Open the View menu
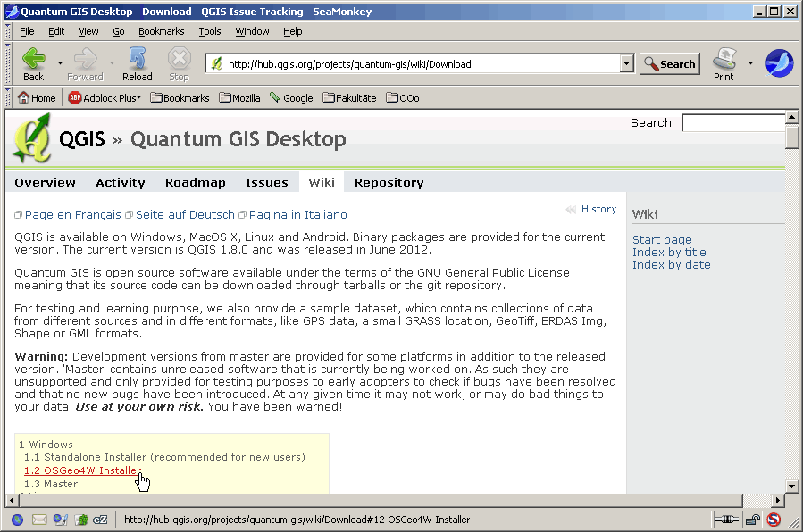Image resolution: width=803 pixels, height=532 pixels. [88, 32]
